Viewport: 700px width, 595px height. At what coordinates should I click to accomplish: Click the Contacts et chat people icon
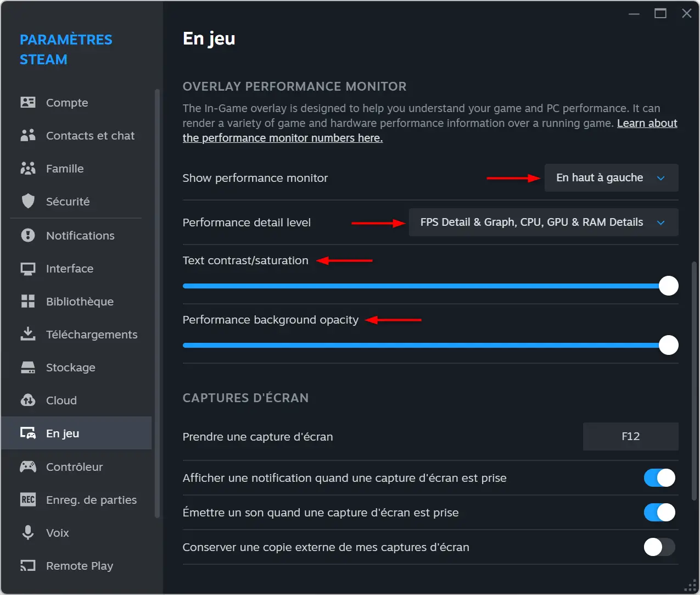pyautogui.click(x=28, y=135)
